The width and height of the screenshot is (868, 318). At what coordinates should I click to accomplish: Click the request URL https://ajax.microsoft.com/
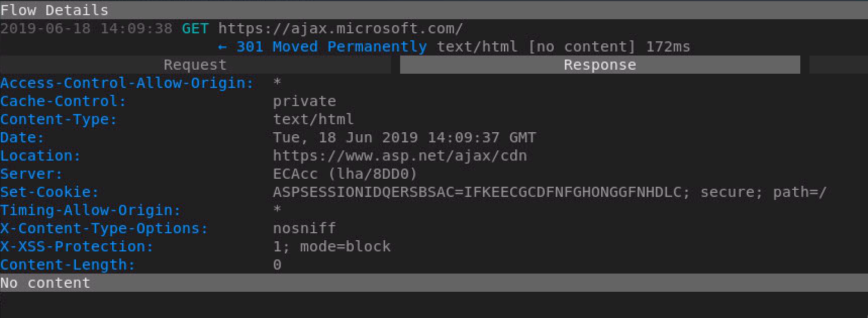[340, 29]
